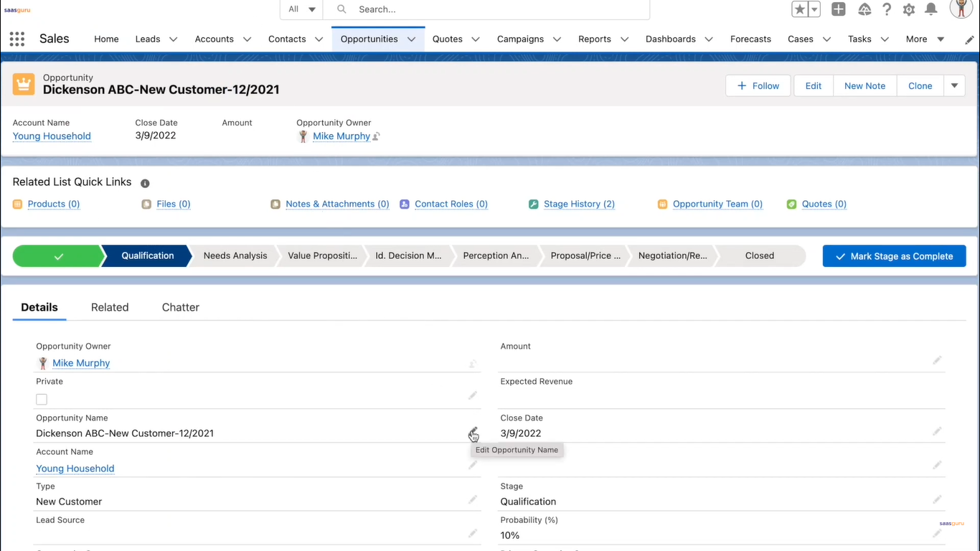Edit the Close Date pencil icon
This screenshot has height=551, width=980.
coord(937,431)
